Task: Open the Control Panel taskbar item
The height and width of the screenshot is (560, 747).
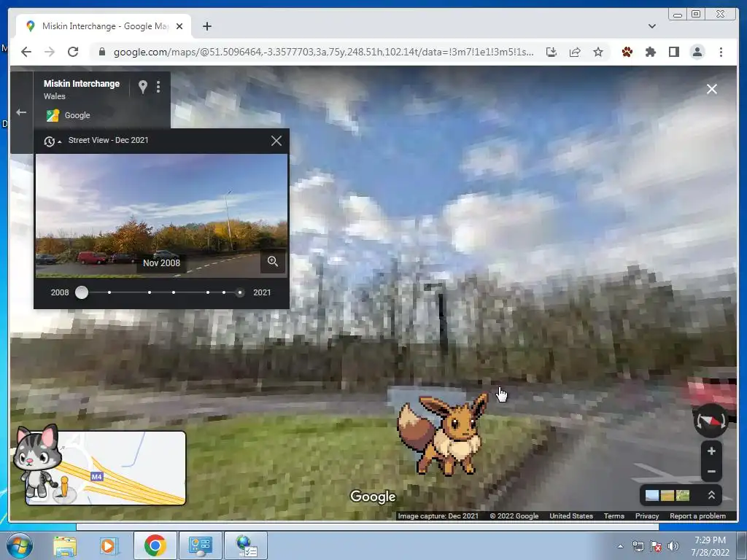Action: click(x=200, y=545)
